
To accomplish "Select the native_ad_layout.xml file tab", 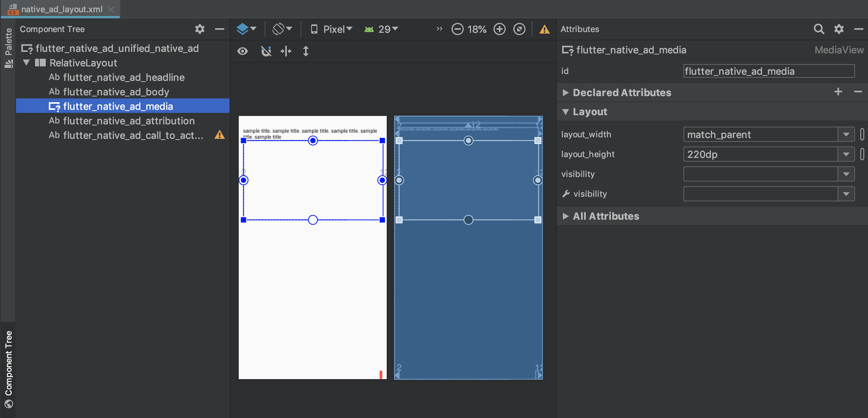I will coord(61,9).
